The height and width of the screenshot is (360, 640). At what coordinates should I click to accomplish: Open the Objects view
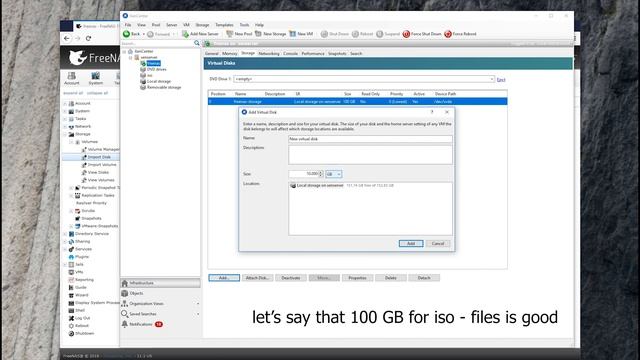(160, 293)
